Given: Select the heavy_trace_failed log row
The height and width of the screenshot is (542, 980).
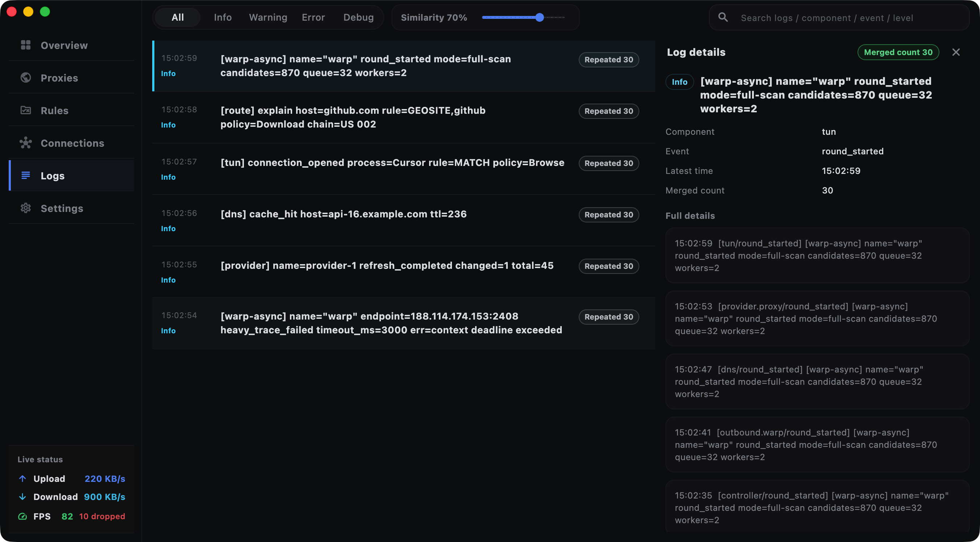Looking at the screenshot, I should [x=404, y=323].
